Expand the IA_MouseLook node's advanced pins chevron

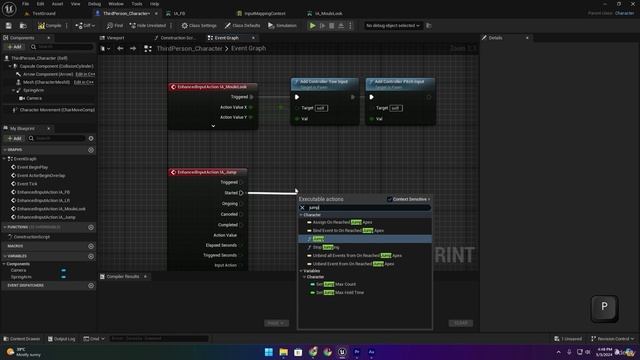click(213, 126)
